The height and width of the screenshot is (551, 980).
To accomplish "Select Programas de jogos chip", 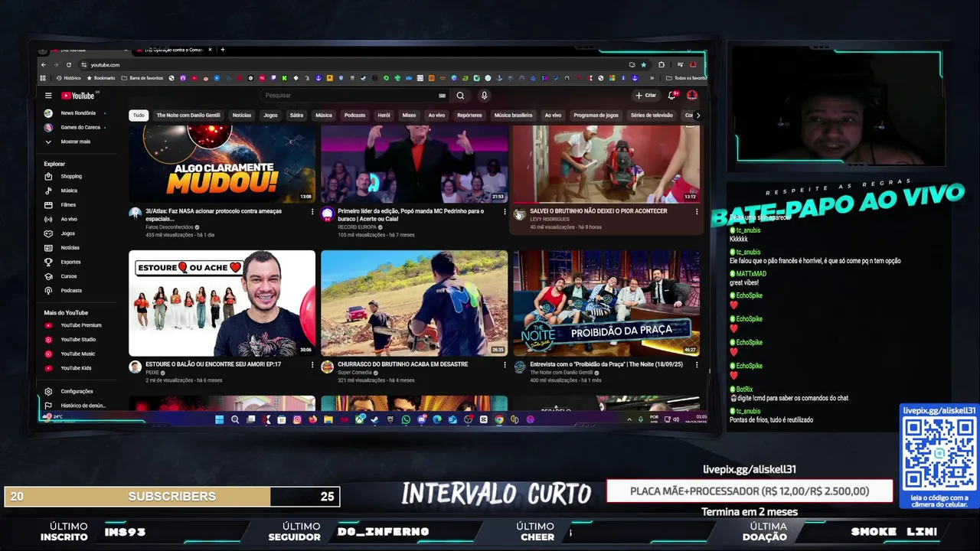I will tap(596, 116).
